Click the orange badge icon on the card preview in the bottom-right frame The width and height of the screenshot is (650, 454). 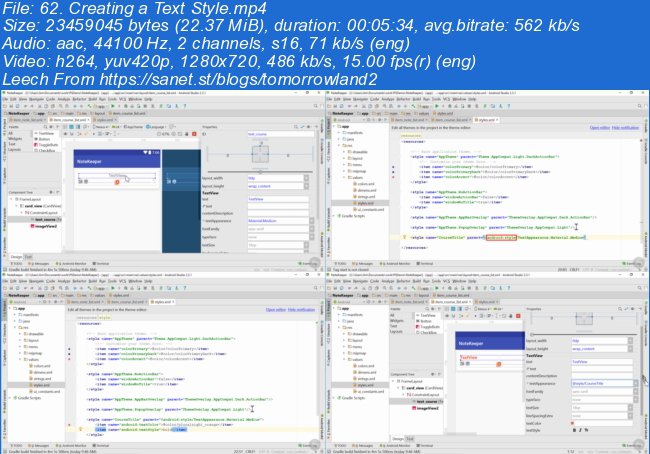point(499,364)
